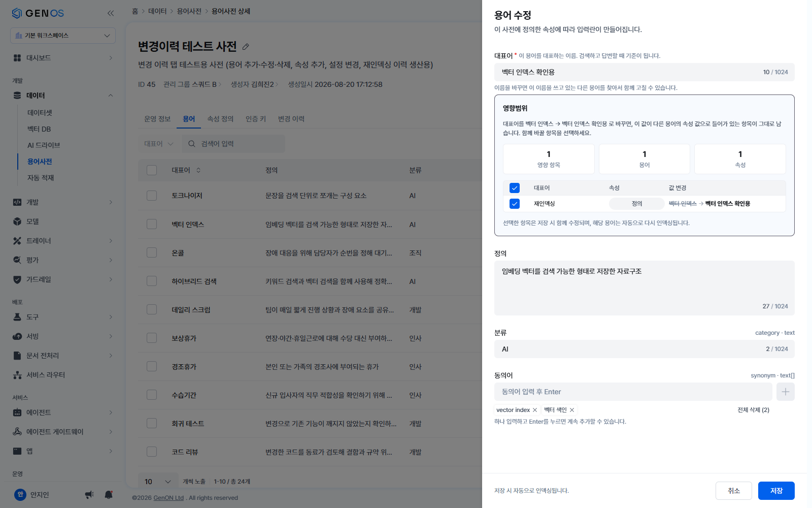Collapse the 데이터 menu section
Image resolution: width=812 pixels, height=508 pixels.
[111, 96]
